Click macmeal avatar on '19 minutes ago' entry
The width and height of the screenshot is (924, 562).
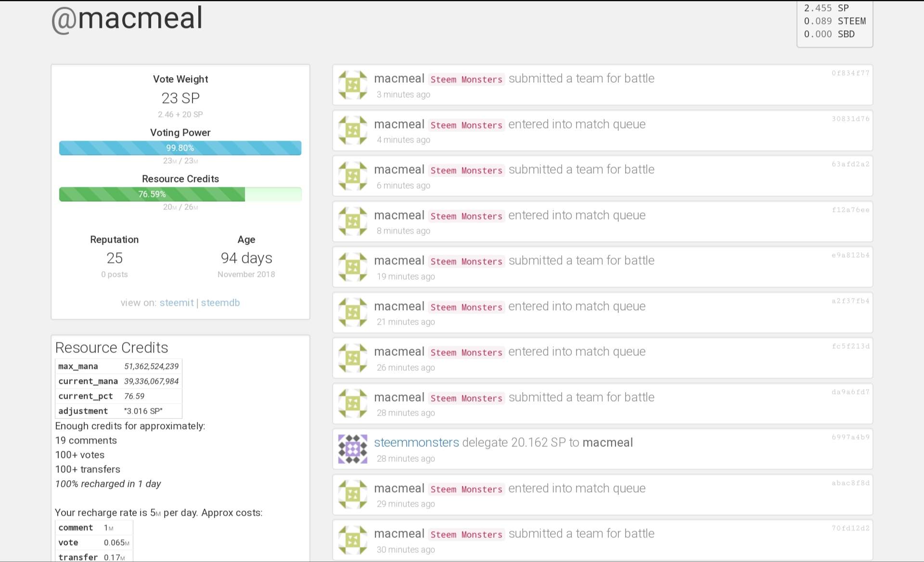352,267
